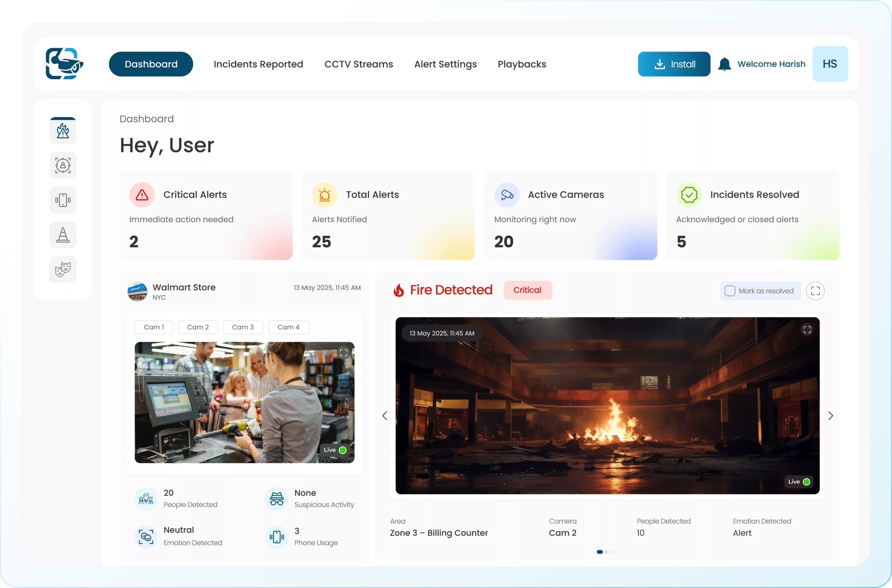Screen dimensions: 892x588
Task: Click the round fullscreen button beside Mark as resolved
Action: (x=815, y=291)
